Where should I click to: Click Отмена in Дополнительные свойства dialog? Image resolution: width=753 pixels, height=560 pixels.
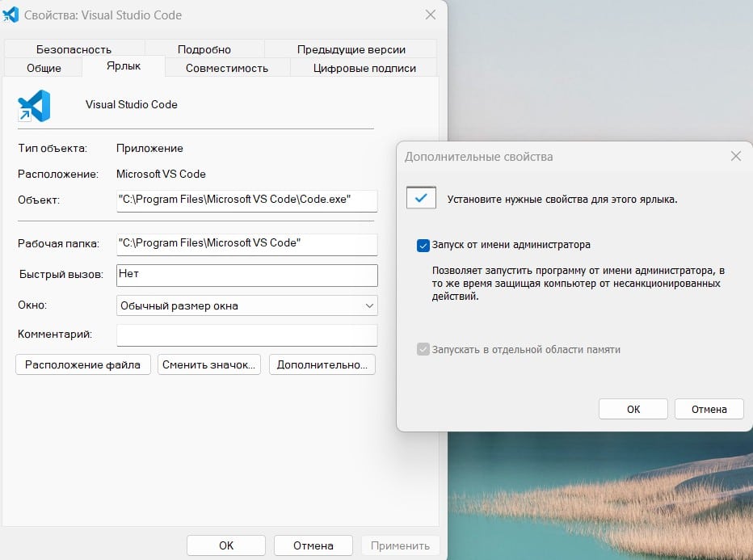(709, 409)
